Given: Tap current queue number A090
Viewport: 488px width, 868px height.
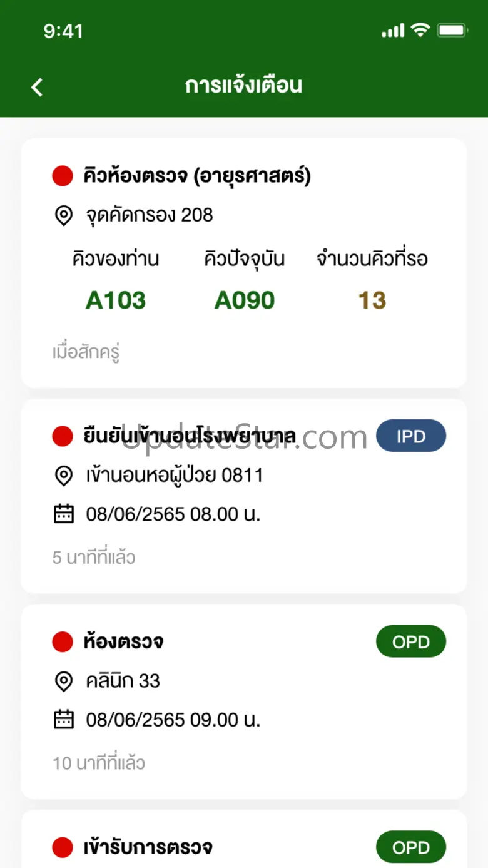Looking at the screenshot, I should (245, 300).
